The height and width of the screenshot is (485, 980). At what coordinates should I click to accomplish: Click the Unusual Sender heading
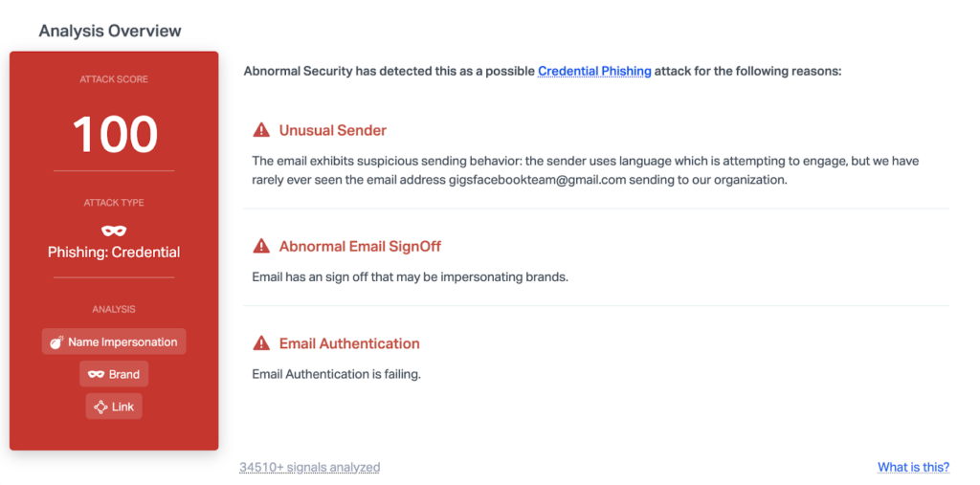click(332, 130)
